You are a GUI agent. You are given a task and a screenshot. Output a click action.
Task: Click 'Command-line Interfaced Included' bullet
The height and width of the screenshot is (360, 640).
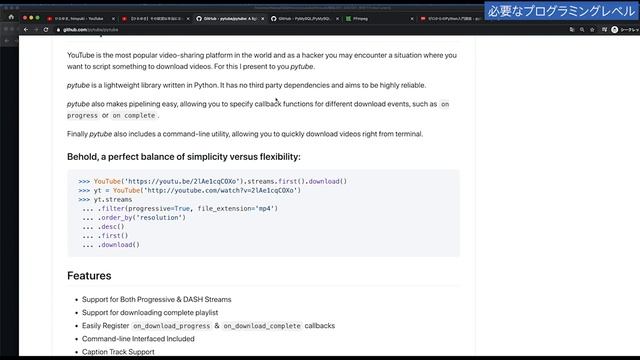(x=138, y=339)
